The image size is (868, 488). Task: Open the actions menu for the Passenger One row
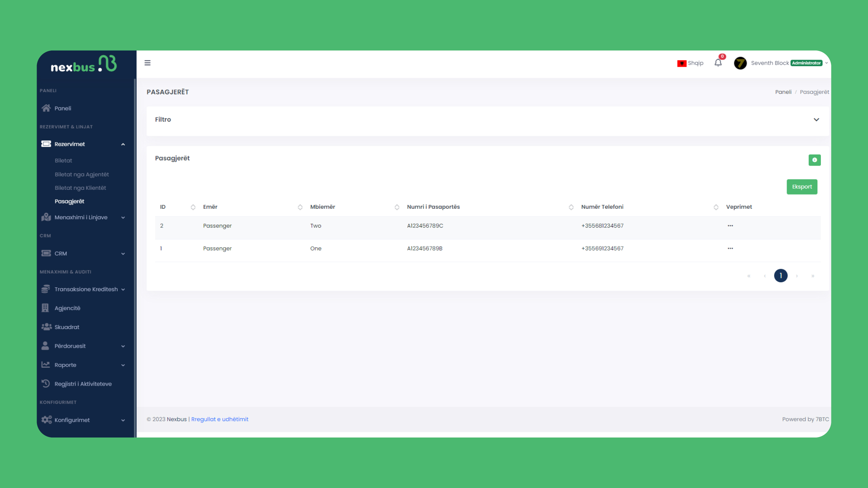click(730, 248)
